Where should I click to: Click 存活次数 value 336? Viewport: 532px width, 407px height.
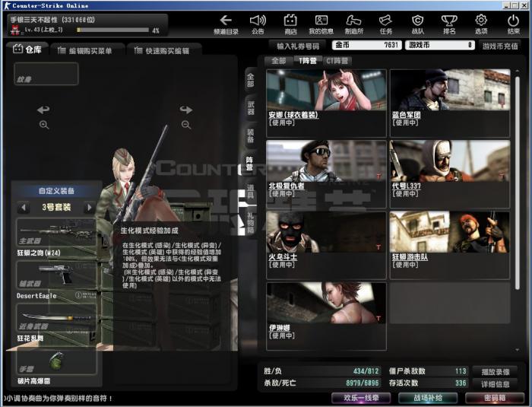coord(461,383)
